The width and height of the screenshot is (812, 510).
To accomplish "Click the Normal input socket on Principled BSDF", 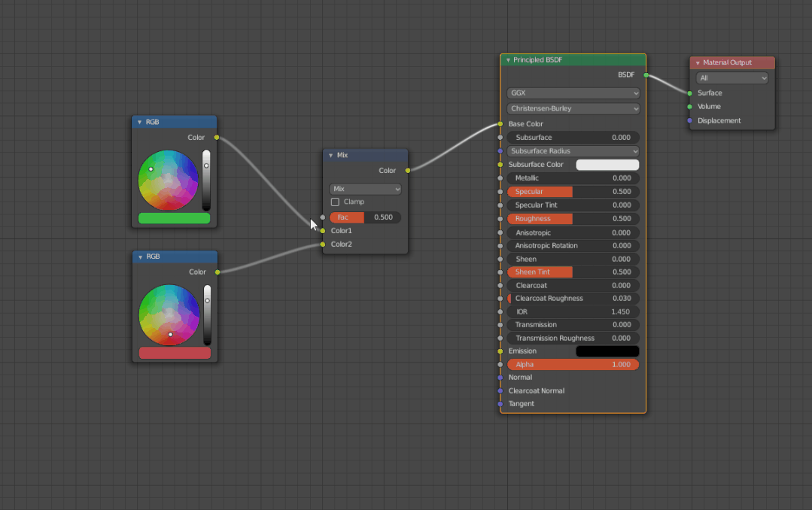I will (500, 378).
